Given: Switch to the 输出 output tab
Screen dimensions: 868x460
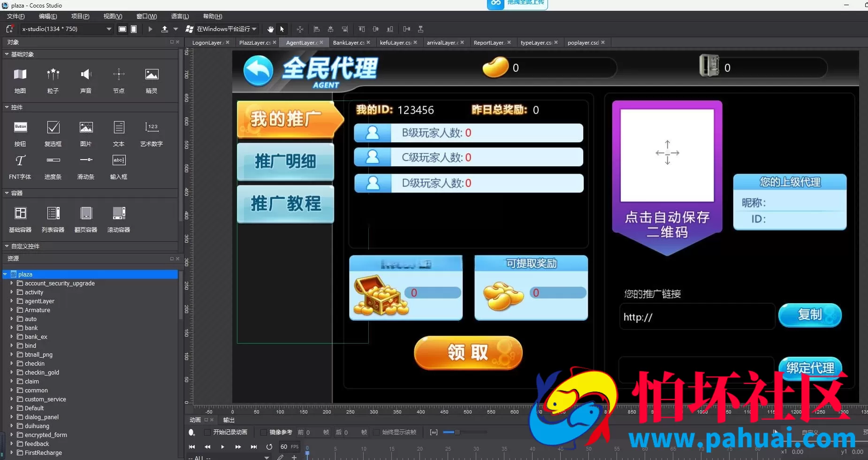Looking at the screenshot, I should coord(228,420).
